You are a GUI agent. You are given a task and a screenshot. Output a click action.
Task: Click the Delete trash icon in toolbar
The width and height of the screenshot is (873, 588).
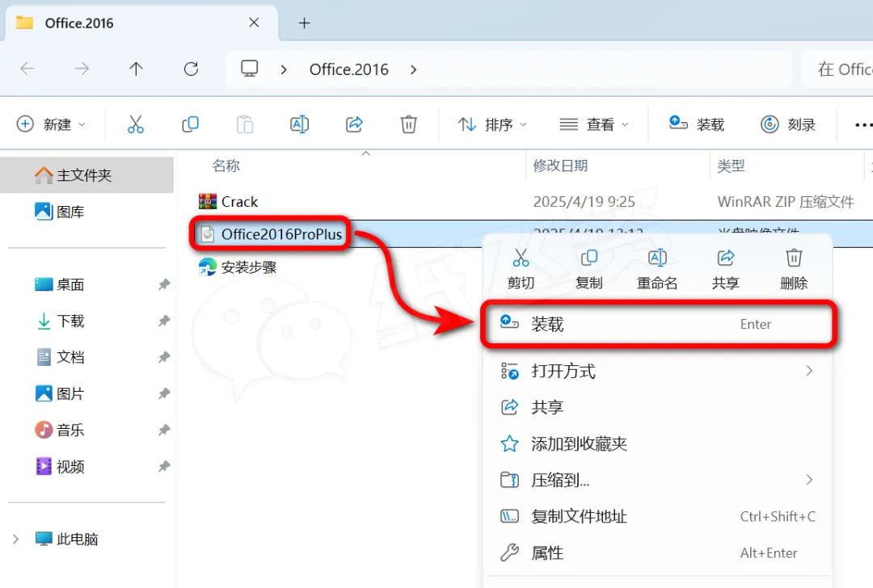409,124
